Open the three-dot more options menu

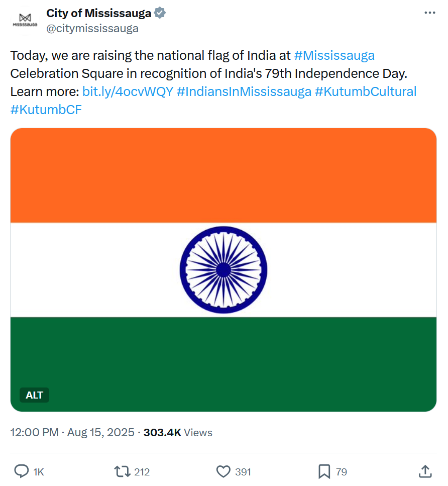point(430,13)
